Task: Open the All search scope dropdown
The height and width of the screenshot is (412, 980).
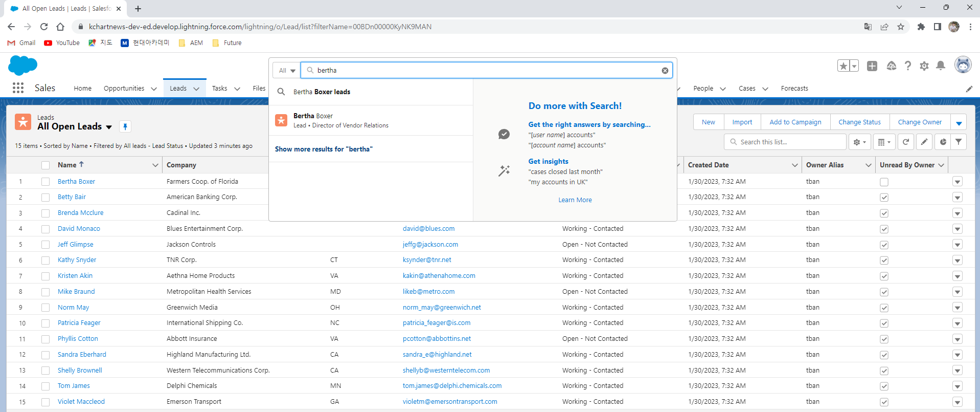Action: click(287, 71)
